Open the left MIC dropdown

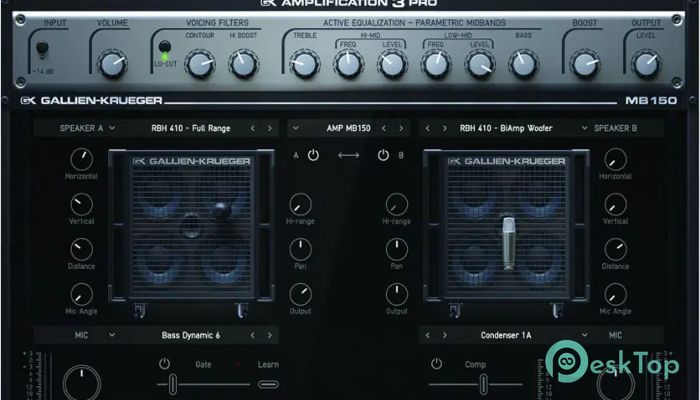tap(112, 335)
